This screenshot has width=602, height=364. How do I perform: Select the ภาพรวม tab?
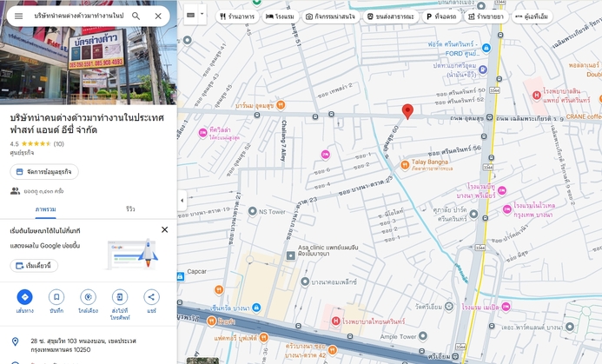pyautogui.click(x=45, y=209)
